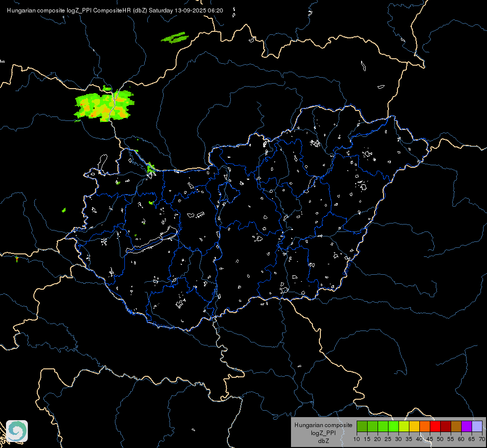Click the 20-25 dBZ green legend swatch
Screen dimensions: 487x448
[x=383, y=426]
